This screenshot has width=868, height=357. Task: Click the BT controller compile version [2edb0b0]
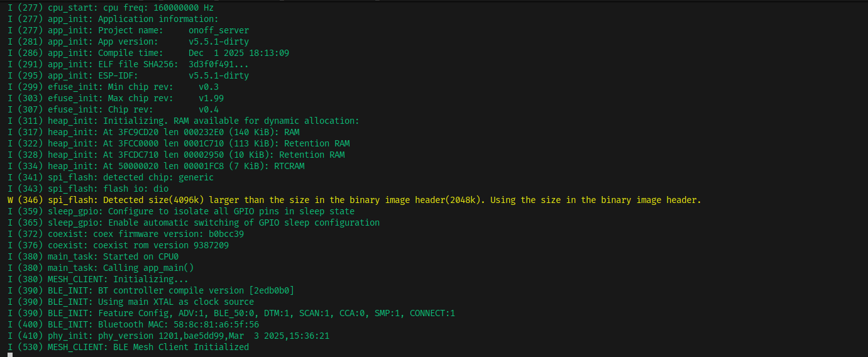coord(272,290)
